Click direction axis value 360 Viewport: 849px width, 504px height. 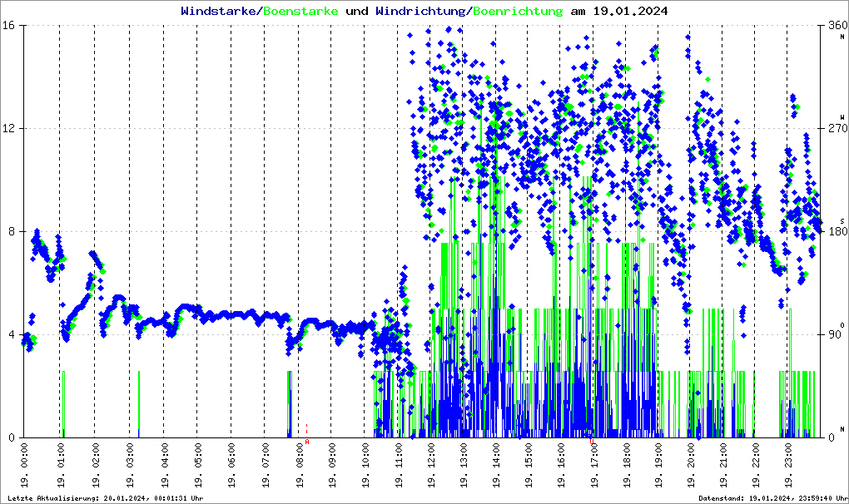point(838,26)
